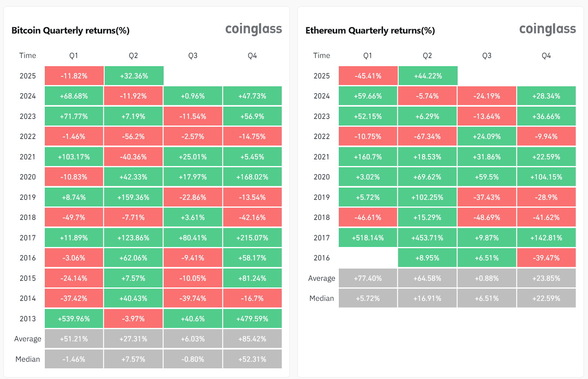Click the 2020 row label in Bitcoin table
The width and height of the screenshot is (588, 379).
[28, 177]
